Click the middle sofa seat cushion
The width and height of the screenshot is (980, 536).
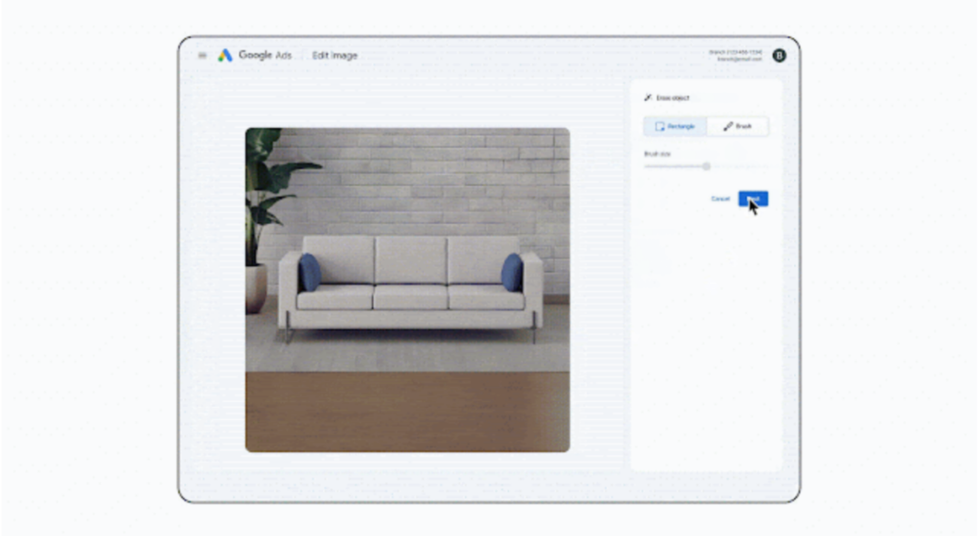[410, 297]
